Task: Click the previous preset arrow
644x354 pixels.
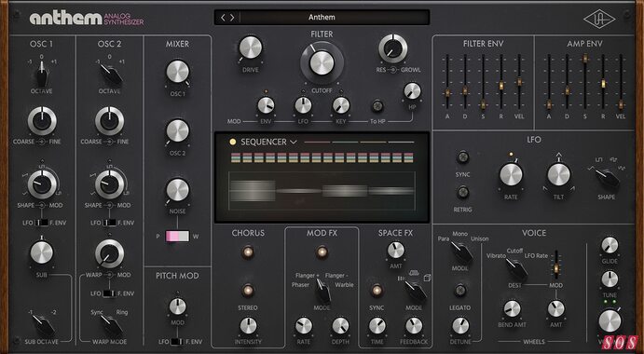Action: click(x=223, y=18)
